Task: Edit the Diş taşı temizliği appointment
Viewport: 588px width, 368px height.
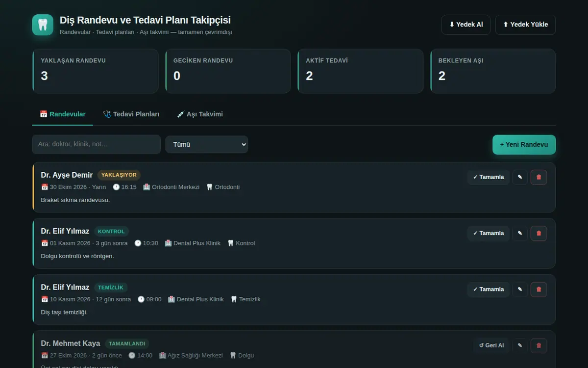Action: click(x=520, y=289)
